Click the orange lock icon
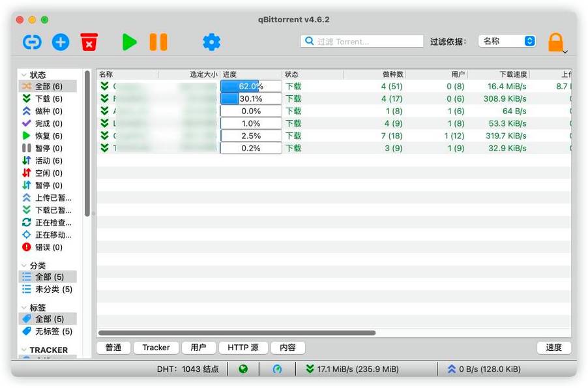The height and width of the screenshot is (388, 588). [555, 42]
